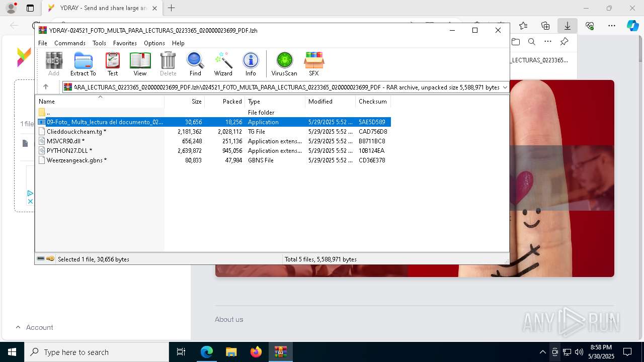The width and height of the screenshot is (644, 362).
Task: Select MSVCR90.dll file row
Action: [x=213, y=141]
